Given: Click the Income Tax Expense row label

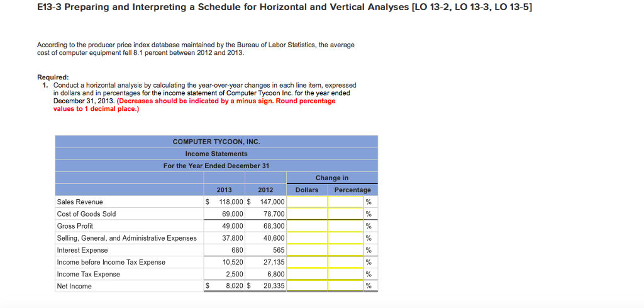Looking at the screenshot, I should tap(89, 274).
